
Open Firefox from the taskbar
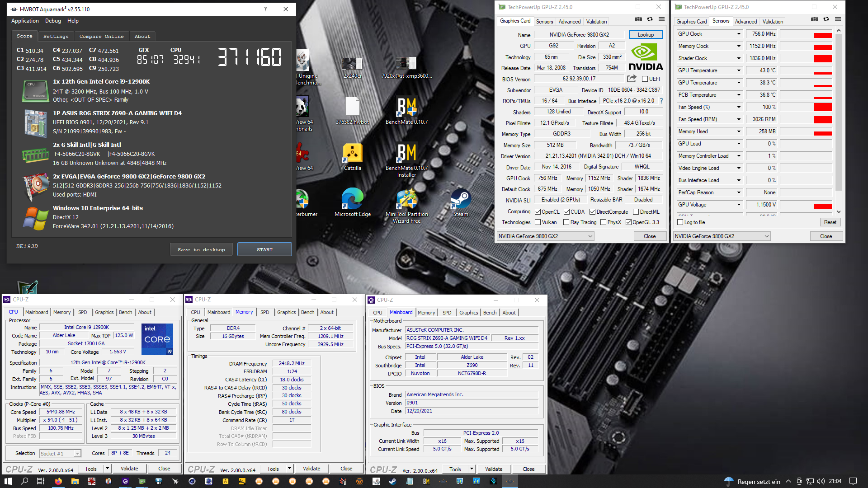[58, 481]
